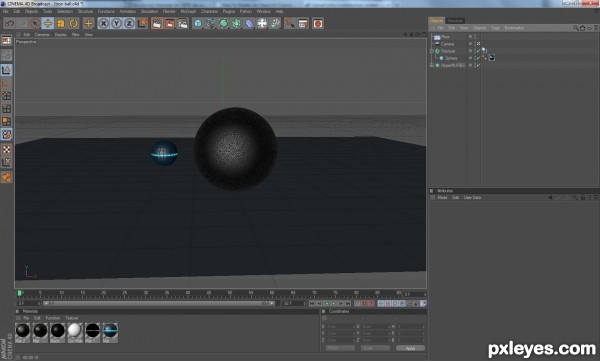This screenshot has height=362, width=600.
Task: Click the Undo arrow icon in the toolbar
Action: pos(10,24)
